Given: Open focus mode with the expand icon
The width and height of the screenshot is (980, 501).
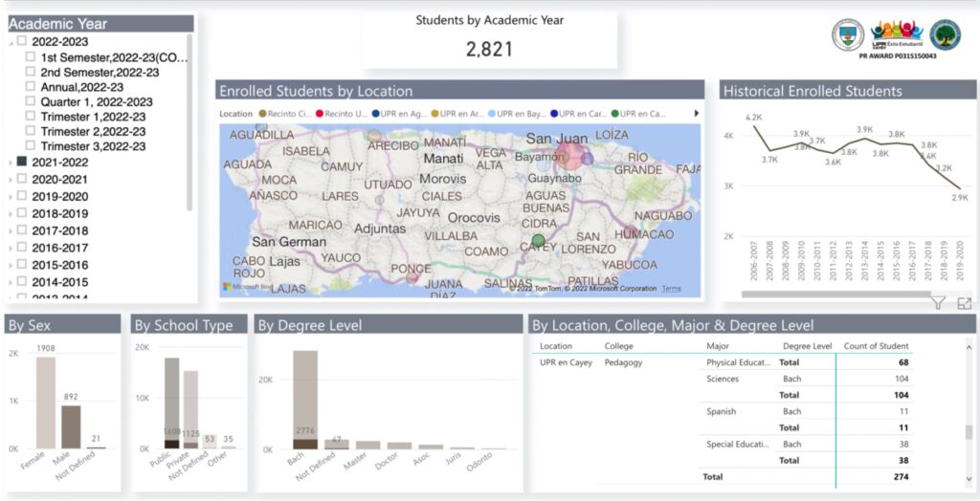Looking at the screenshot, I should coord(964,303).
